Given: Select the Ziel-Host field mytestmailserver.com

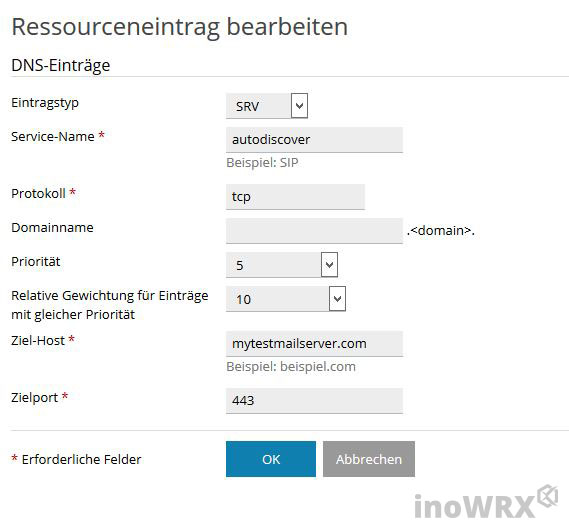Looking at the screenshot, I should pos(314,344).
